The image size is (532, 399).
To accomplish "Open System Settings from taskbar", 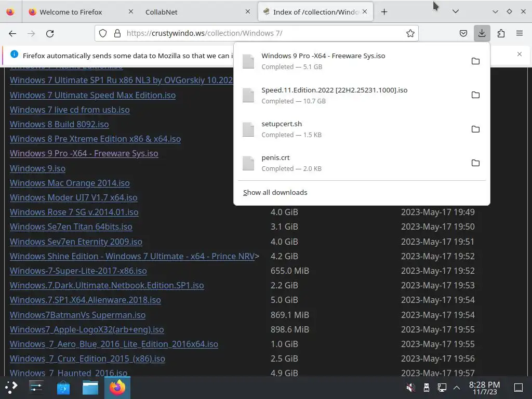I will (x=36, y=387).
